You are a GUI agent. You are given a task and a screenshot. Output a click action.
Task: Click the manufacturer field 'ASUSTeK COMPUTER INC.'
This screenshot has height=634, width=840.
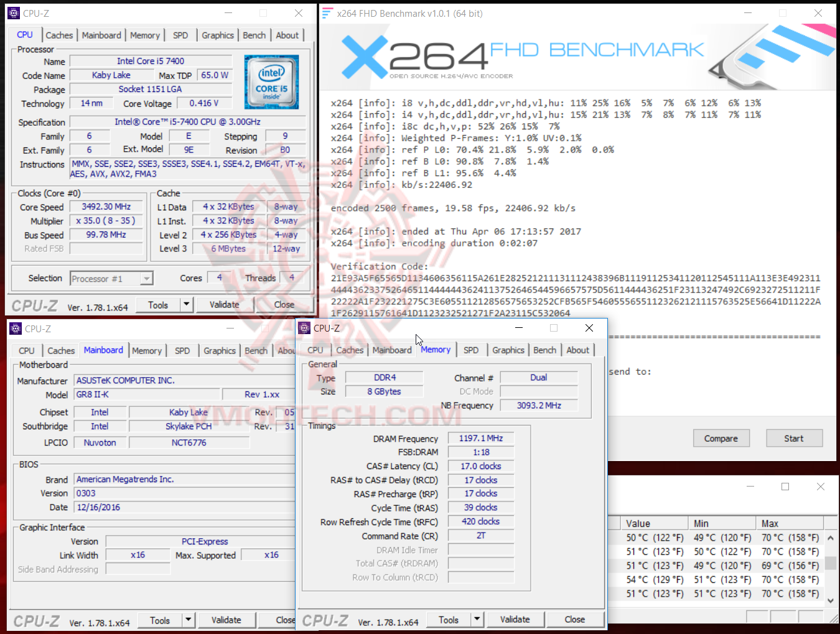click(x=185, y=380)
